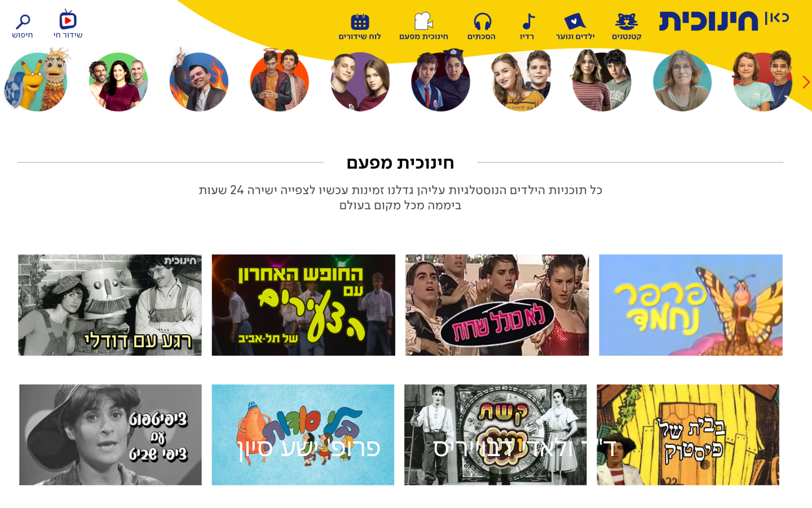Screen dimensions: 812x508
Task: Open the קשת ועד show tile
Action: coord(495,435)
